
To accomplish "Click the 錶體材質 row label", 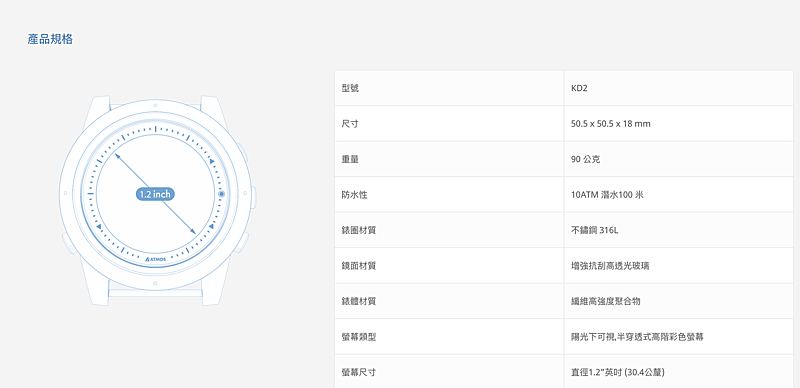I will (x=359, y=301).
